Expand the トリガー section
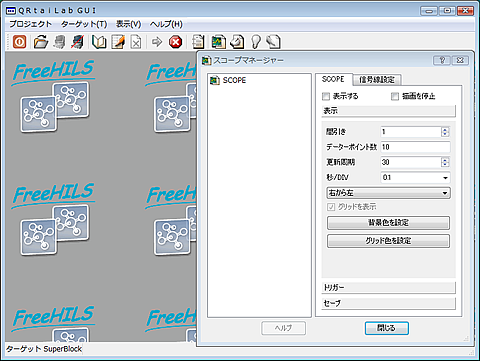 388,288
